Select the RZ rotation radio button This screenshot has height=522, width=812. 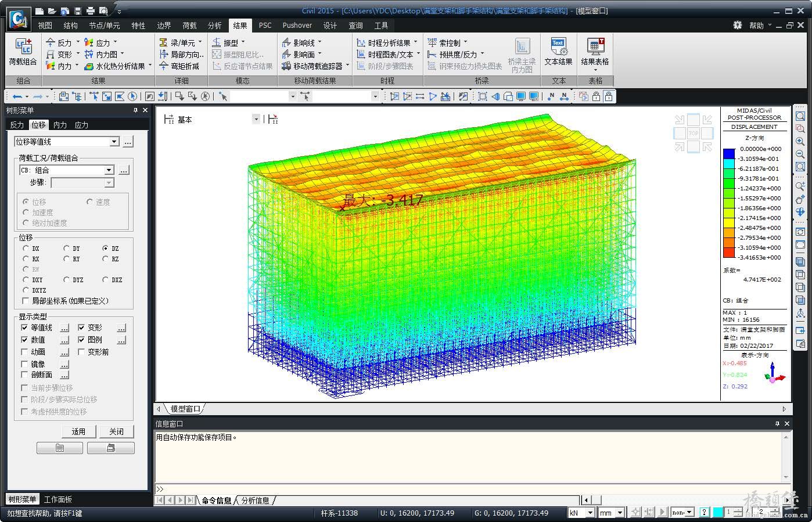click(x=105, y=259)
